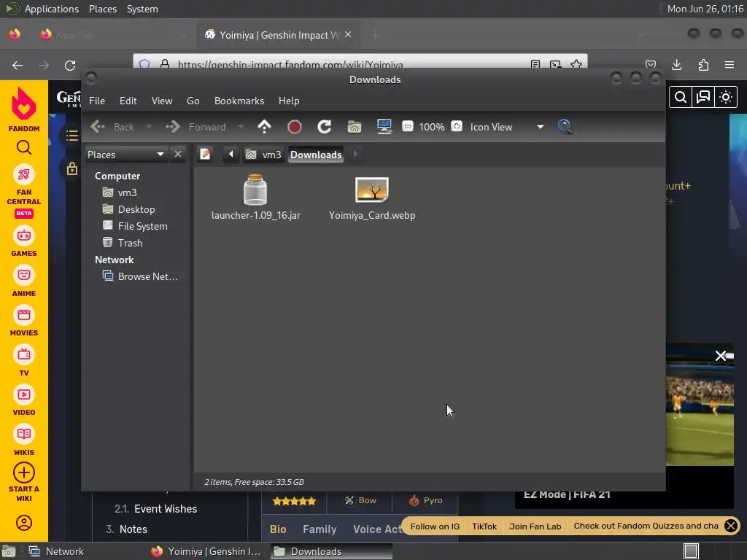Open Edit menu in Downloads window
Image resolution: width=747 pixels, height=560 pixels.
[128, 101]
